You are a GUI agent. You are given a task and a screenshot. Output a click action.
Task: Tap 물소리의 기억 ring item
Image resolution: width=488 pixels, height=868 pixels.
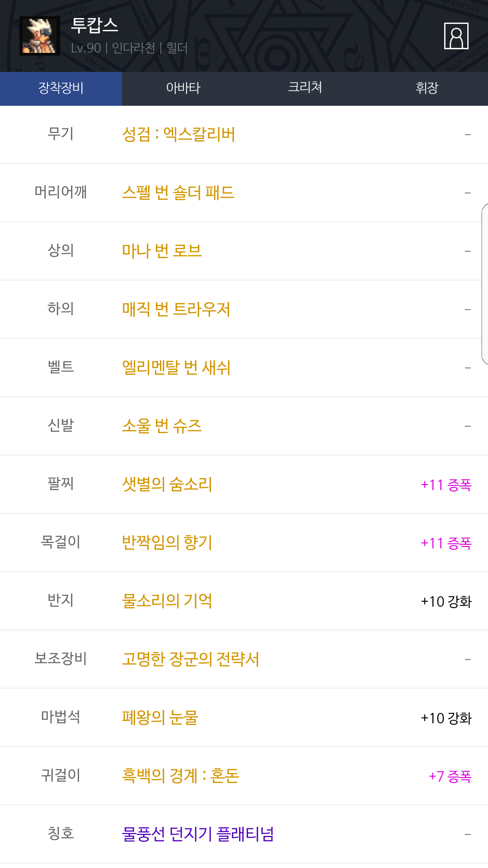pos(167,601)
